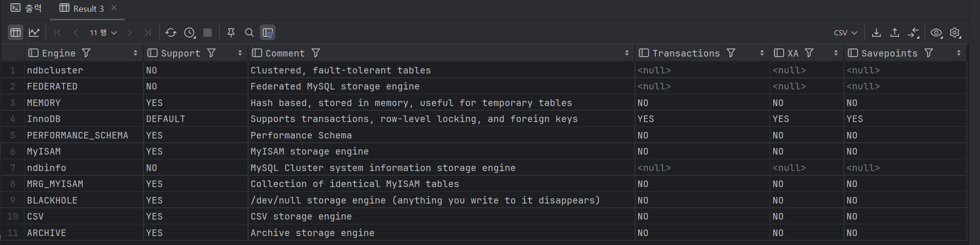Viewport: 980px width, 245px height.
Task: Open search in result grid
Action: click(249, 33)
